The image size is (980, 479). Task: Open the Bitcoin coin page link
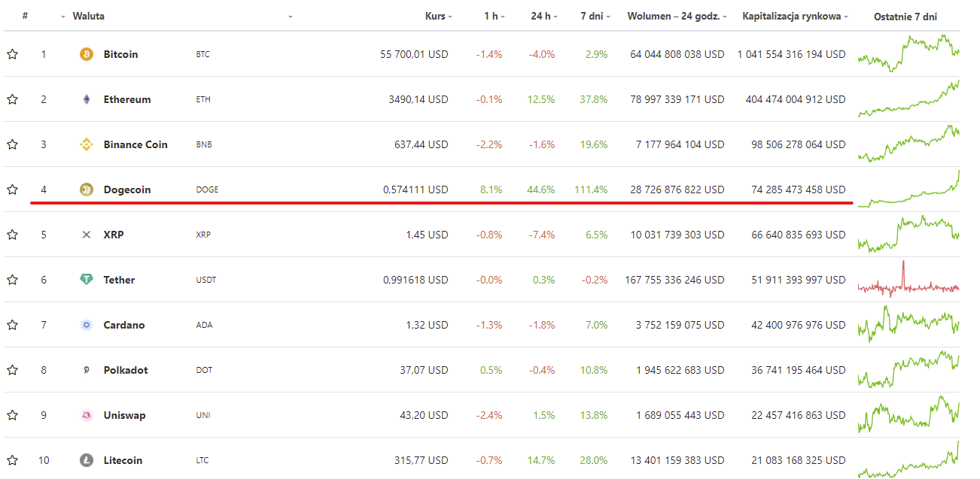[120, 54]
